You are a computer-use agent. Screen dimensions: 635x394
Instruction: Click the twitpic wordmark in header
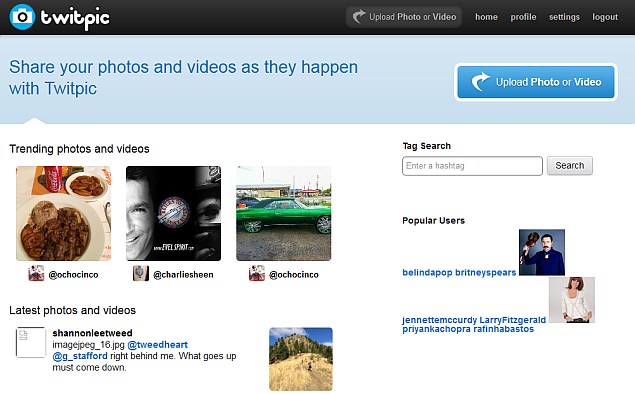(75, 19)
